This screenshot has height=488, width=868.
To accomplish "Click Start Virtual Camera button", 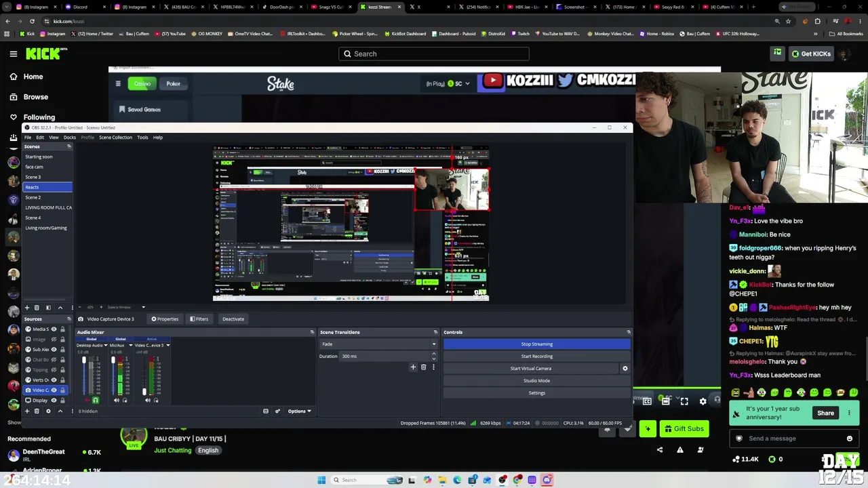I will pos(531,369).
